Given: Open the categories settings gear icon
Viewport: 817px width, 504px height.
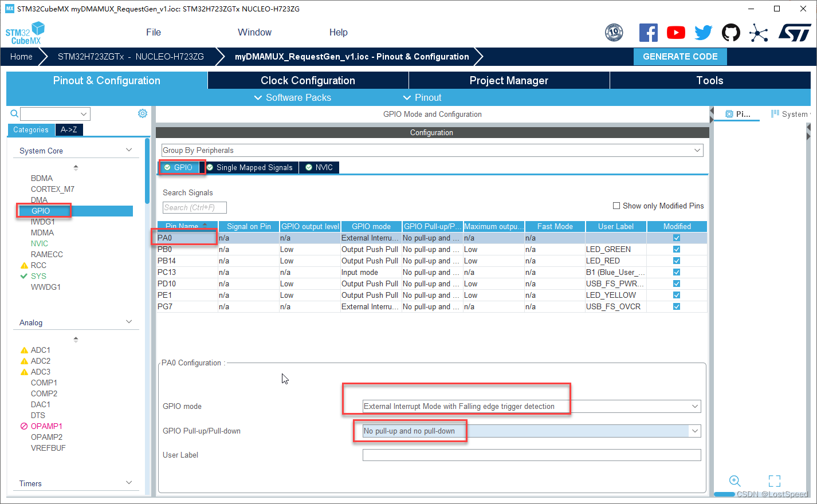Looking at the screenshot, I should (143, 113).
